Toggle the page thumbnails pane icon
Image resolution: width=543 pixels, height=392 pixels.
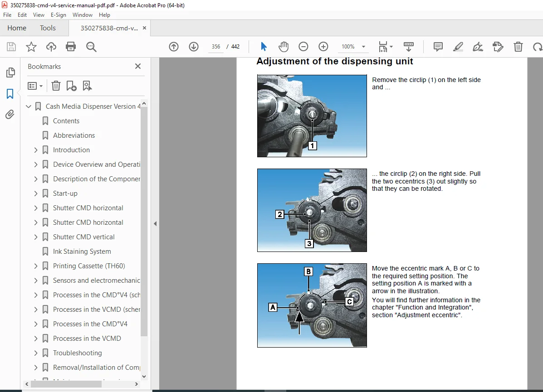(x=10, y=73)
